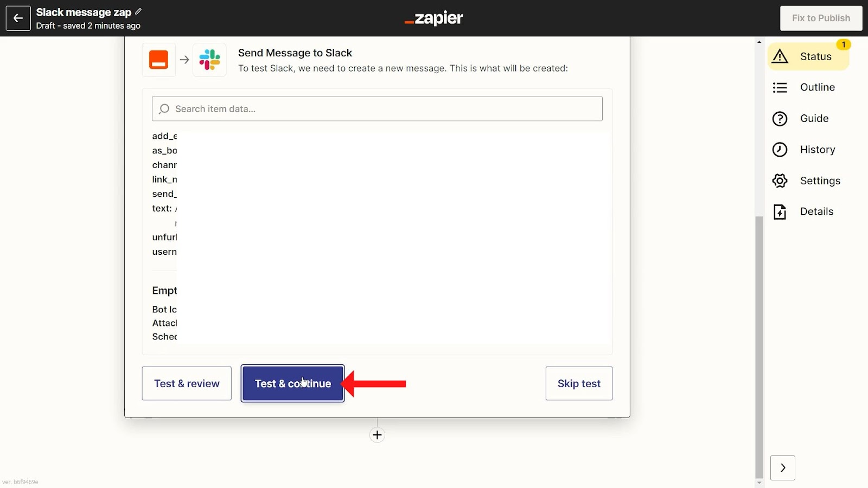Click the scrollbar down arrow

(x=759, y=483)
